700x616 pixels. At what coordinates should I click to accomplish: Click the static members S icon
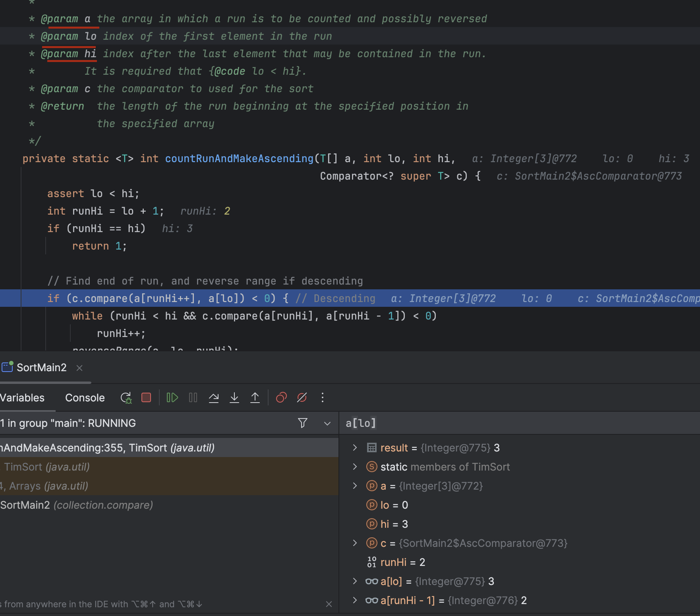click(371, 467)
